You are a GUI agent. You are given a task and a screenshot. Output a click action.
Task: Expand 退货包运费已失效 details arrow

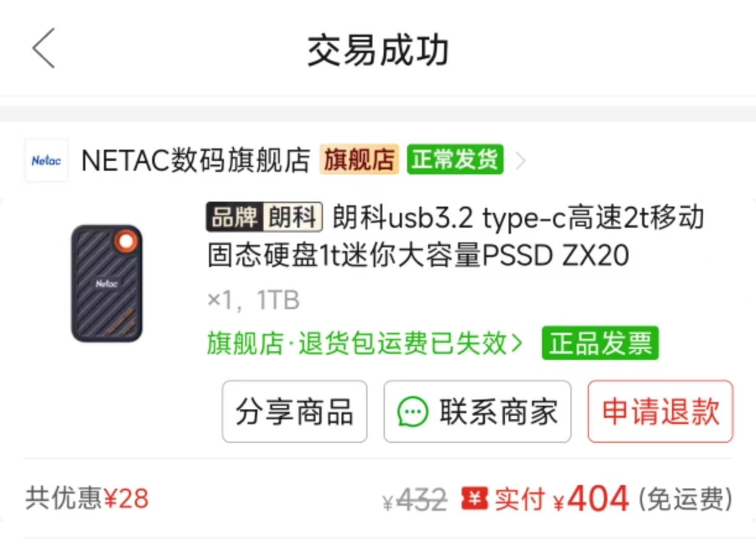[x=517, y=344]
